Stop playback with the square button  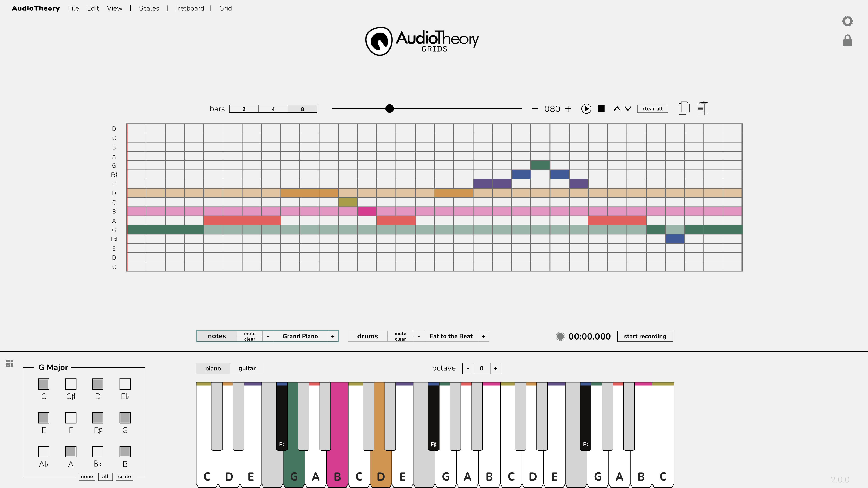pyautogui.click(x=601, y=109)
